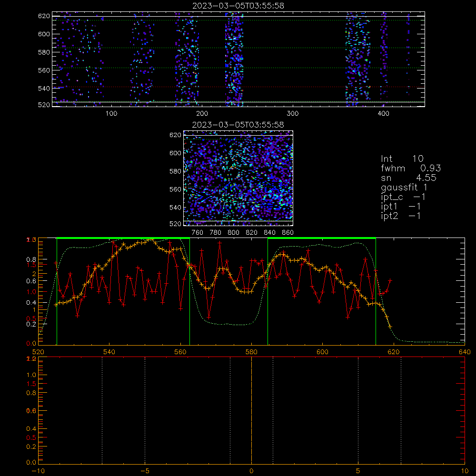Select the 'ipt_c -1' parameter line

coord(404,198)
